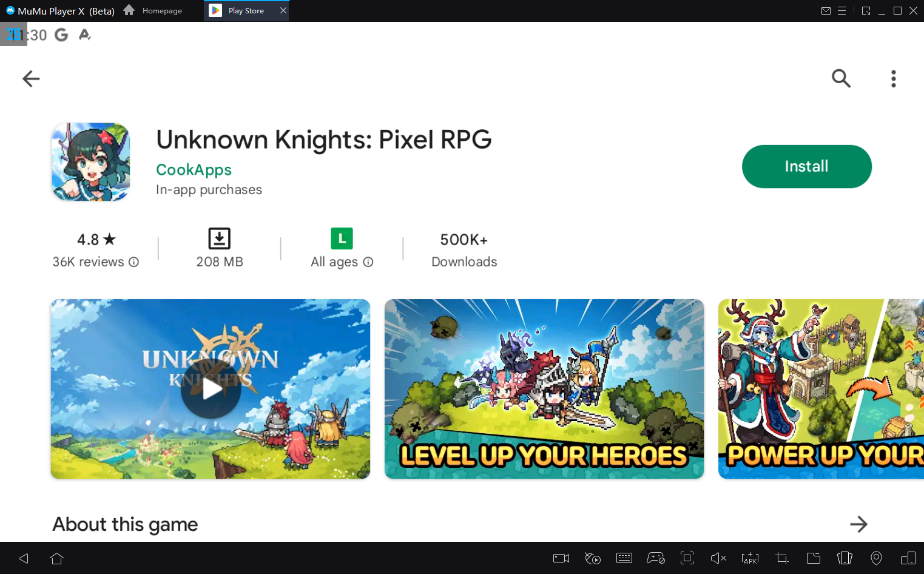Open the keyboard mapping icon
This screenshot has width=924, height=574.
(x=624, y=558)
